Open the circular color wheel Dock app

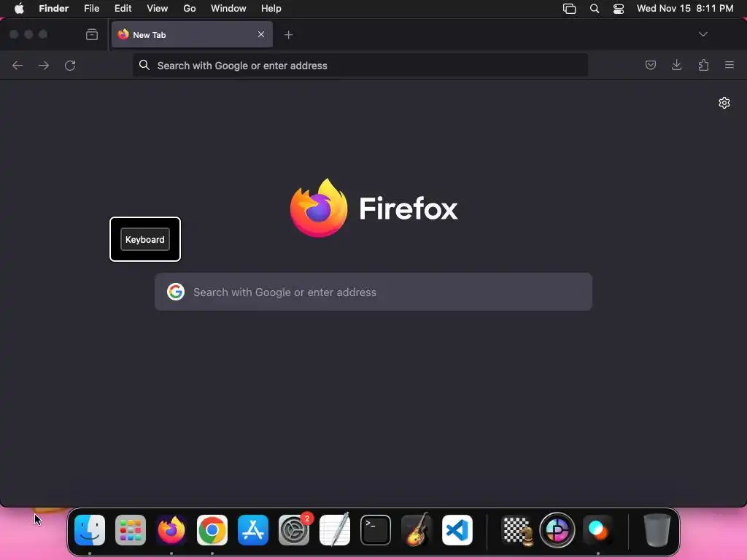click(557, 530)
